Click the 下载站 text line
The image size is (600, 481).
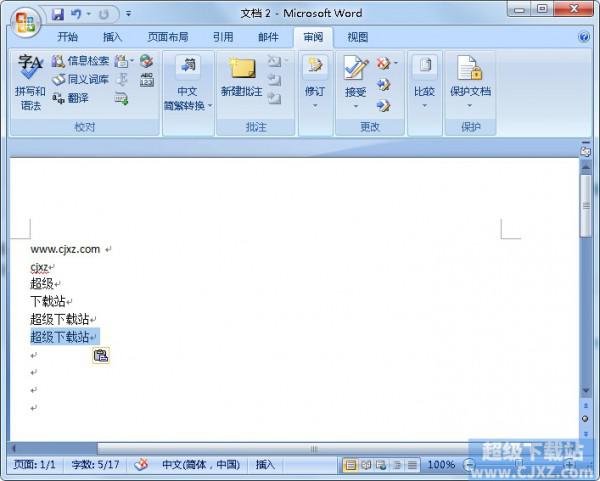click(48, 301)
